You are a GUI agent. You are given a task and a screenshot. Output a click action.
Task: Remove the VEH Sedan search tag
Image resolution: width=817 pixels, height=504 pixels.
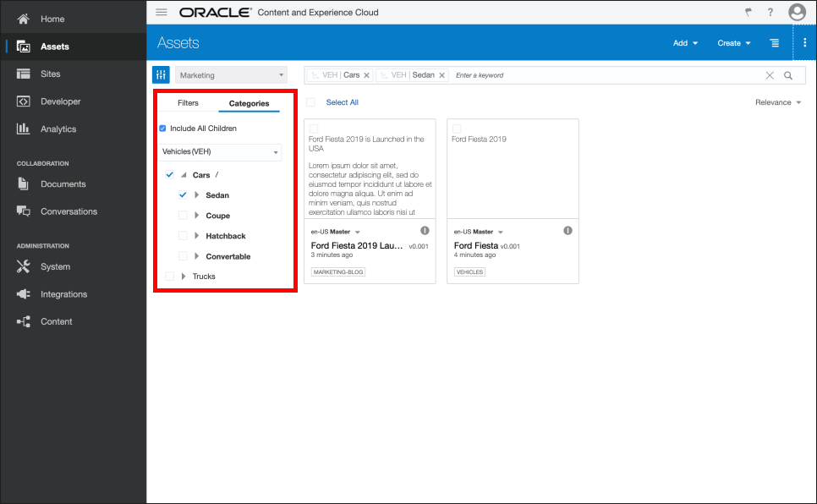[x=441, y=75]
